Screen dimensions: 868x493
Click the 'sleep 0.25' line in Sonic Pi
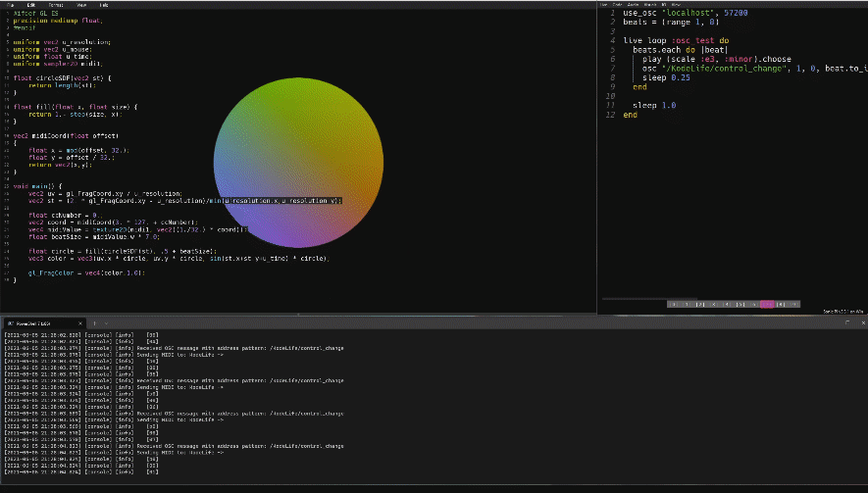(666, 77)
